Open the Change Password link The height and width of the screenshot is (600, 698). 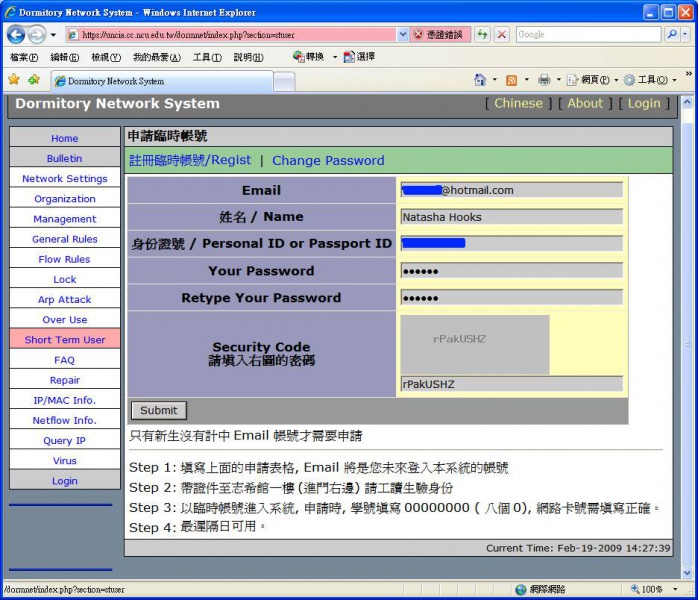(328, 160)
